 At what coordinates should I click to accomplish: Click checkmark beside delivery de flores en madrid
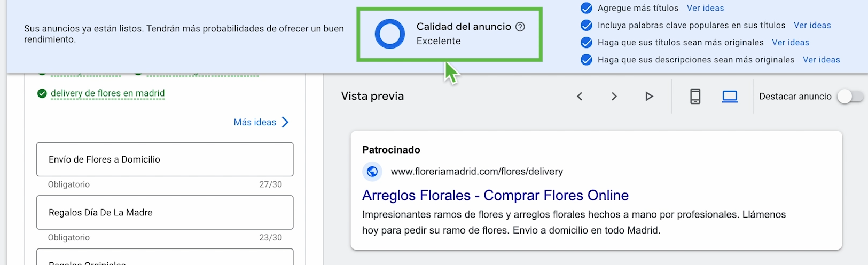[x=42, y=94]
